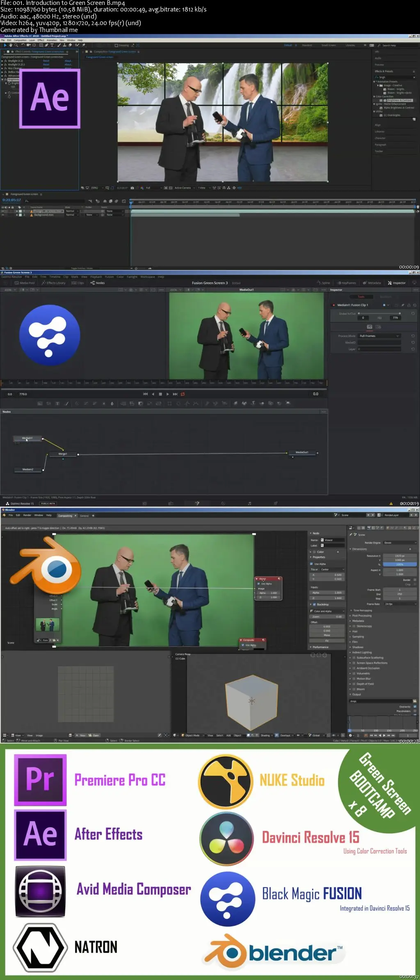Viewport: 420px width, 980px height.
Task: Select the Merge1 node in Fusion
Action: [63, 454]
